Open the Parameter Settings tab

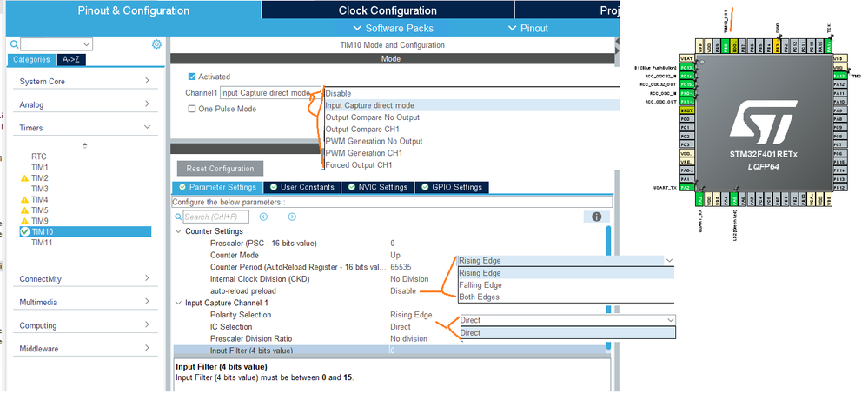(x=217, y=187)
